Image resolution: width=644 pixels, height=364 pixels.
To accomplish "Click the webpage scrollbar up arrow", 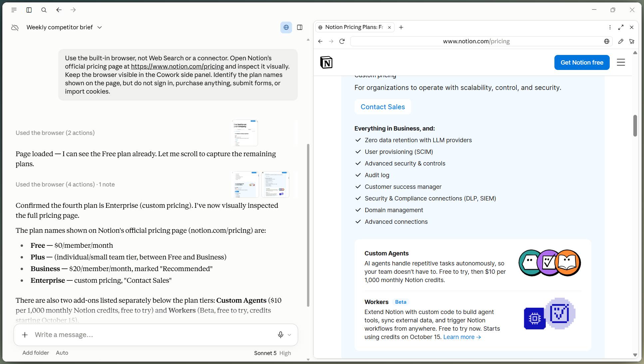I will 635,53.
